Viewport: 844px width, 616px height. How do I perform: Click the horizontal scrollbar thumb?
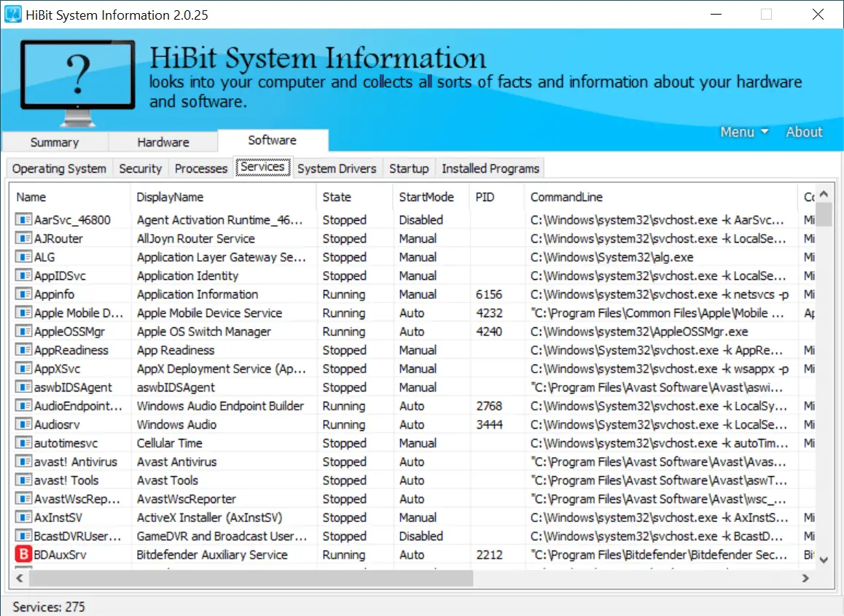[x=251, y=578]
